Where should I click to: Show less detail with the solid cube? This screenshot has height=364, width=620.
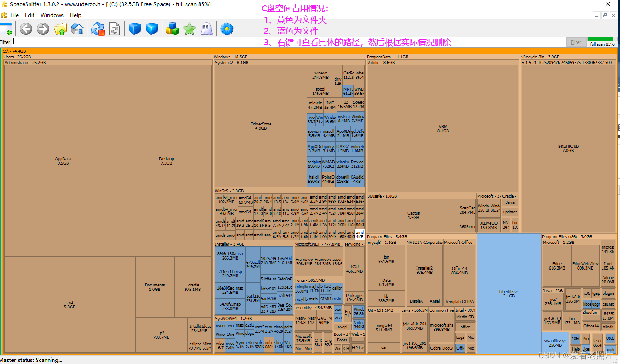click(135, 29)
